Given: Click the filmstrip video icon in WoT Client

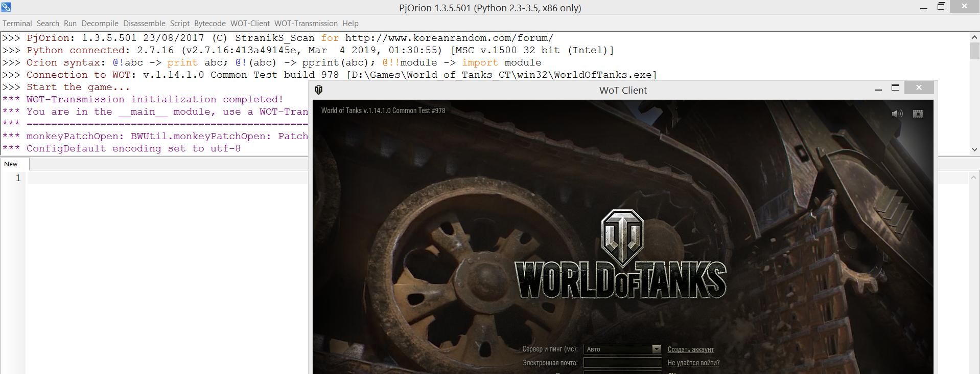Looking at the screenshot, I should 918,114.
